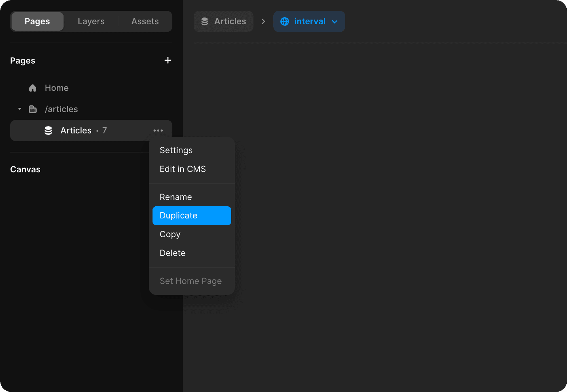Collapse the /articles folder triangle
Viewport: 567px width, 392px height.
click(20, 109)
